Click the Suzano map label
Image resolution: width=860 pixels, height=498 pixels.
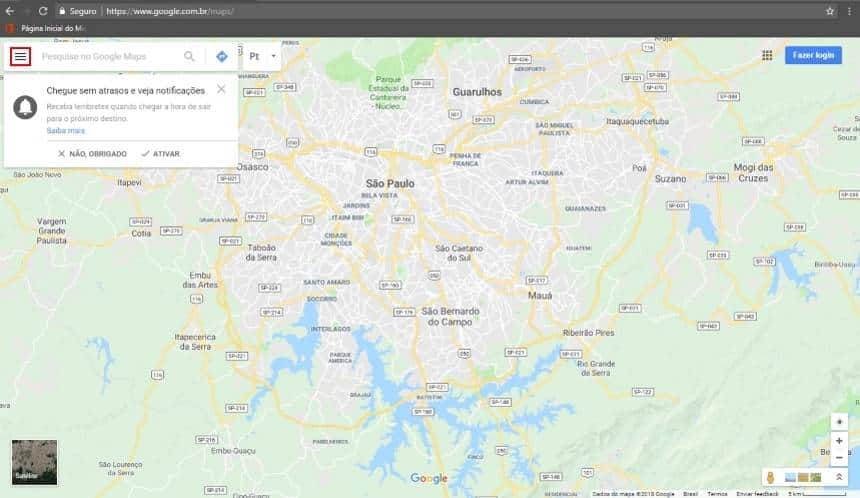670,179
